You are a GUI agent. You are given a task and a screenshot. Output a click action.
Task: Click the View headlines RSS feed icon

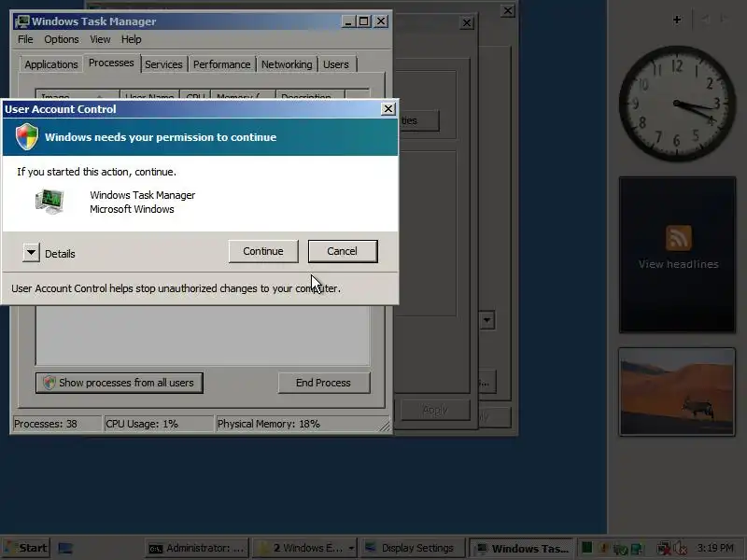point(679,238)
